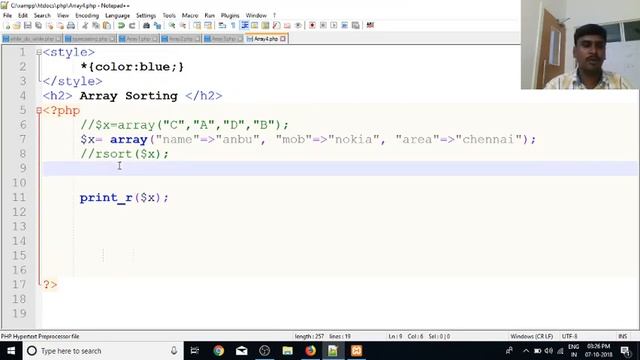The height and width of the screenshot is (360, 640).
Task: Click the spell check icon at toolbar end
Action: tap(370, 26)
